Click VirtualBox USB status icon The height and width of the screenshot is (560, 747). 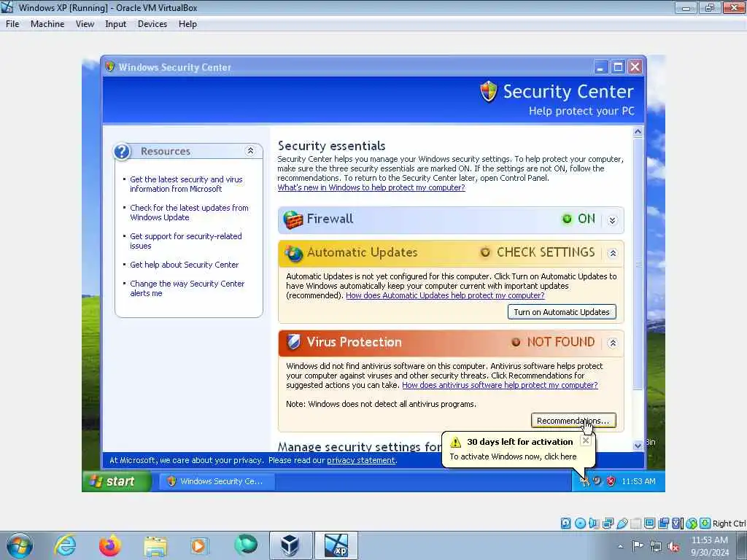click(x=622, y=524)
